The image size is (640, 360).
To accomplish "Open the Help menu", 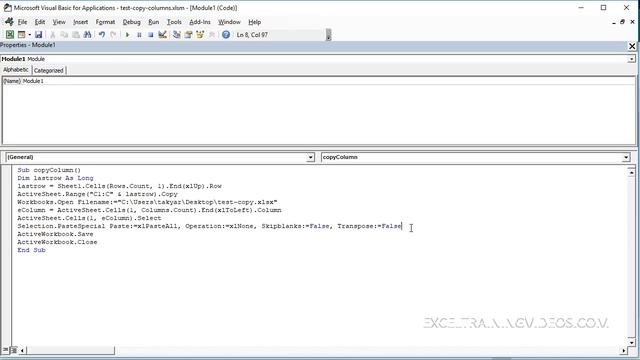I will (x=254, y=22).
